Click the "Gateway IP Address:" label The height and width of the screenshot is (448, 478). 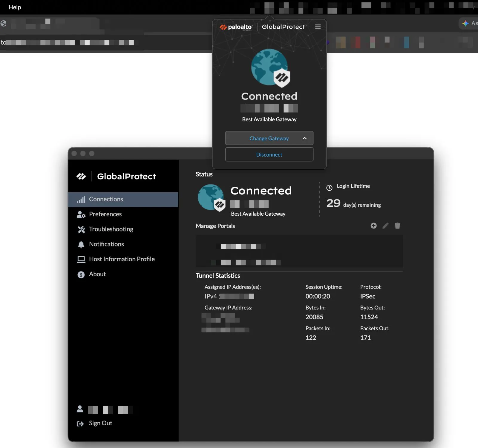coord(228,308)
